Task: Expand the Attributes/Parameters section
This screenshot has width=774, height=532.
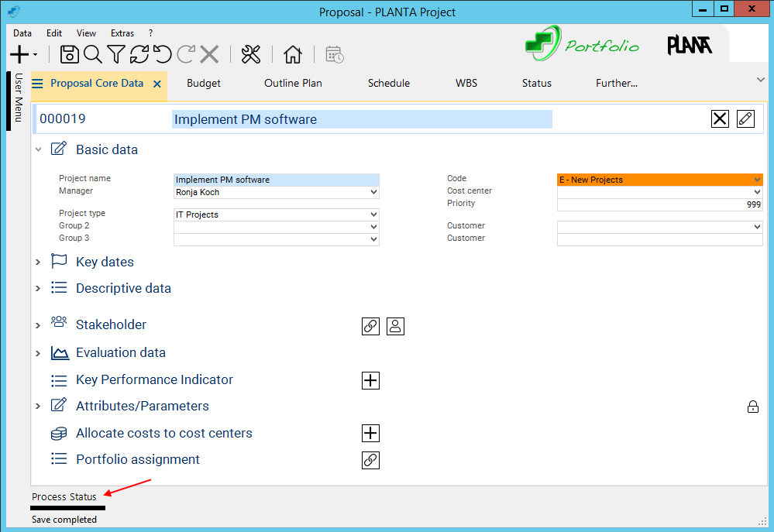Action: [38, 406]
